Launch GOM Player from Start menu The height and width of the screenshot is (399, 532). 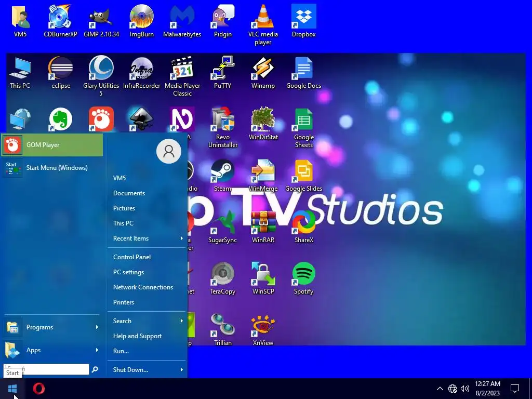pos(52,145)
